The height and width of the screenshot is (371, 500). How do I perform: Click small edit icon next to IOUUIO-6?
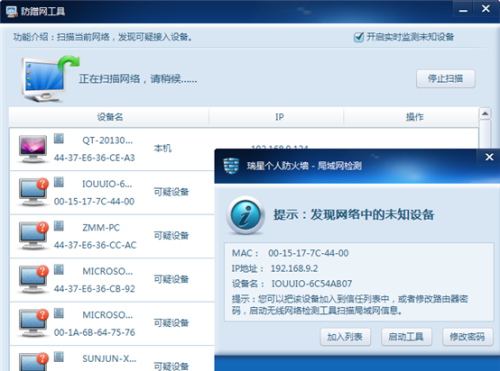59,182
